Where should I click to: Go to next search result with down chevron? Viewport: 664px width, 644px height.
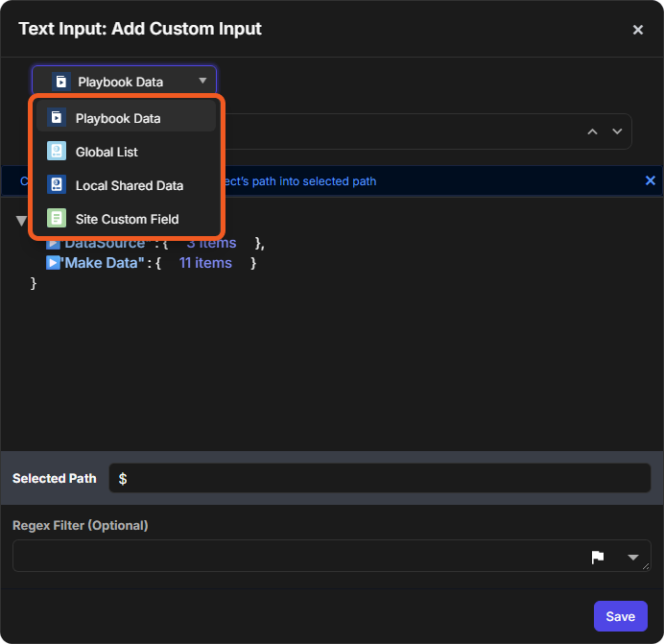617,131
